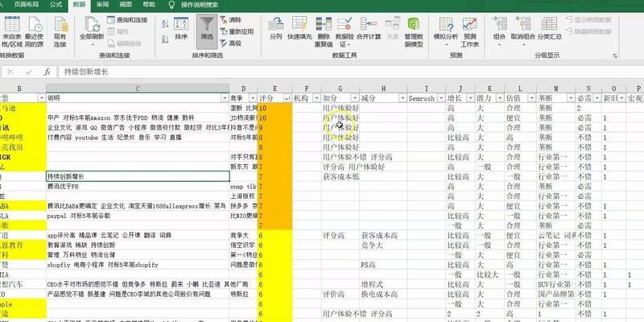This screenshot has width=644, height=322.
Task: Click the lightbulb 操作说明搜索 icon
Action: (x=171, y=5)
